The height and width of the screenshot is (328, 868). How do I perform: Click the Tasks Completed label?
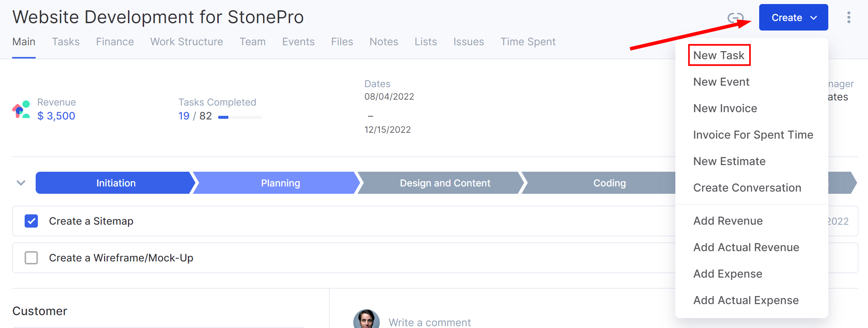pos(217,102)
